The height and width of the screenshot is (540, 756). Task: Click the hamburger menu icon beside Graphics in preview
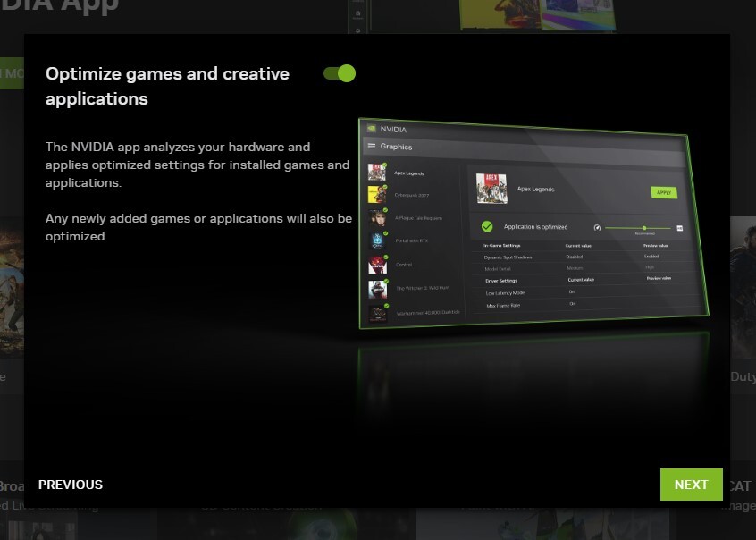click(372, 146)
